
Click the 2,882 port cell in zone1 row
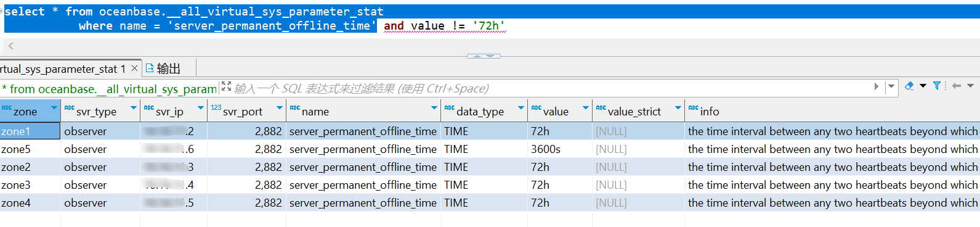coord(246,131)
